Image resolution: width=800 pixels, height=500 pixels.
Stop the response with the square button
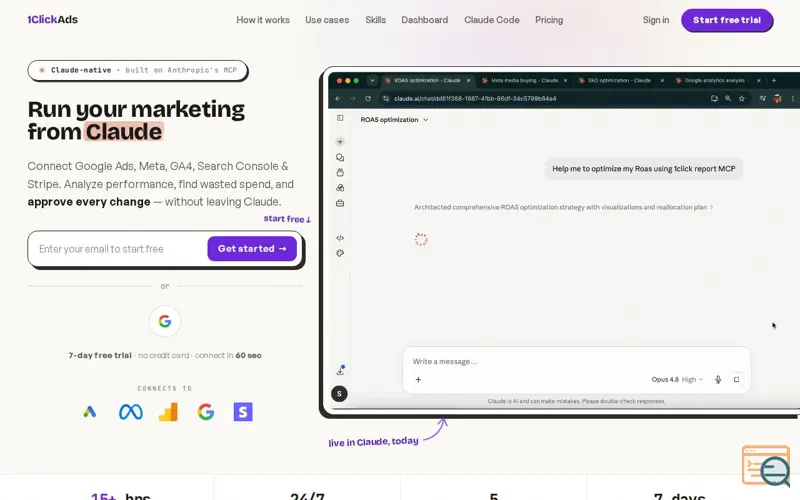pos(736,380)
